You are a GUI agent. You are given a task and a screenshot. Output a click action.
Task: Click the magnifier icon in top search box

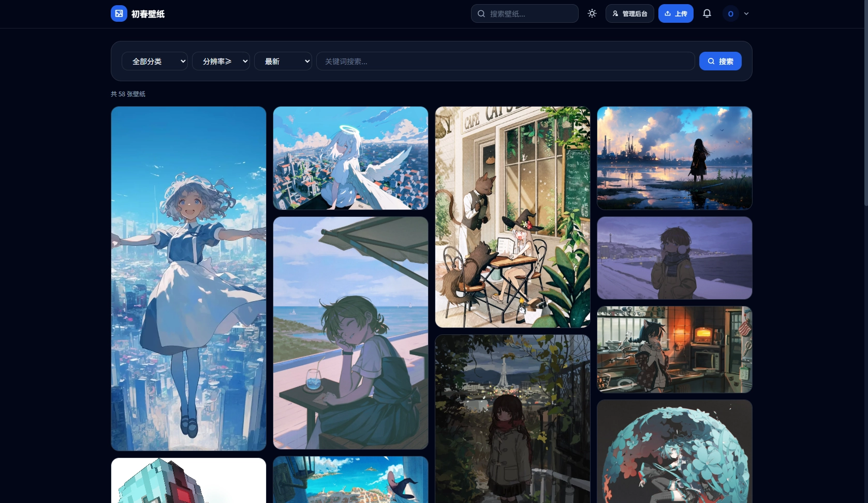coord(481,13)
